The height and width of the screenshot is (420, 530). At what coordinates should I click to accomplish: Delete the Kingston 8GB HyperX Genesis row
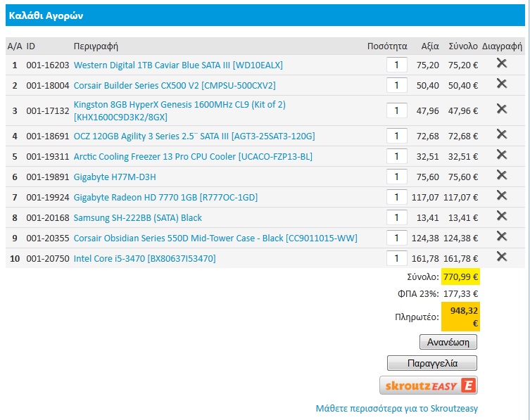(x=502, y=108)
